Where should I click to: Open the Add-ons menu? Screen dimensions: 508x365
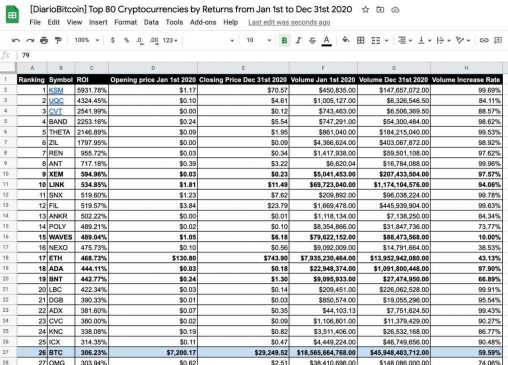click(x=203, y=22)
